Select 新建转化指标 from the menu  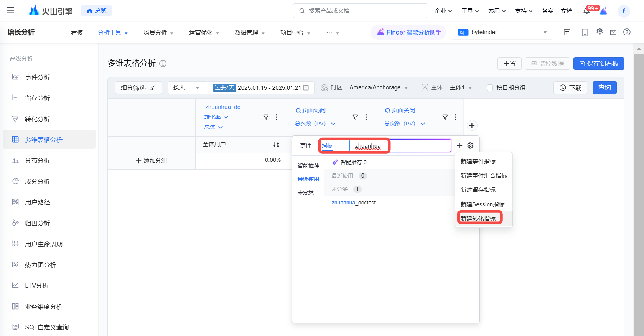(484, 218)
